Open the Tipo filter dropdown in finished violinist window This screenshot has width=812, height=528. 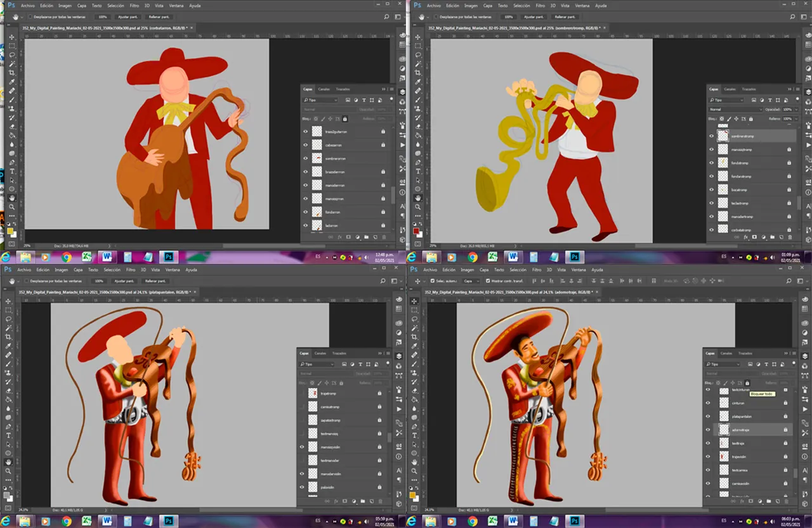pos(722,364)
